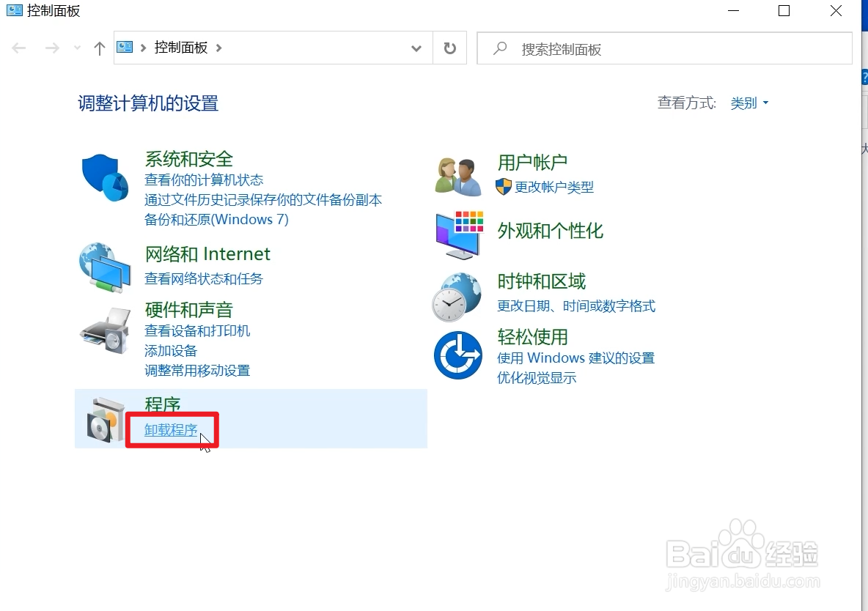Select the 轻松使用 accessibility icon

[x=457, y=355]
